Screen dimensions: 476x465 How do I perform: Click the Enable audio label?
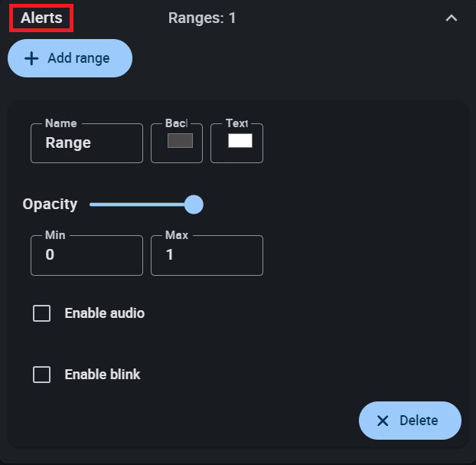104,313
